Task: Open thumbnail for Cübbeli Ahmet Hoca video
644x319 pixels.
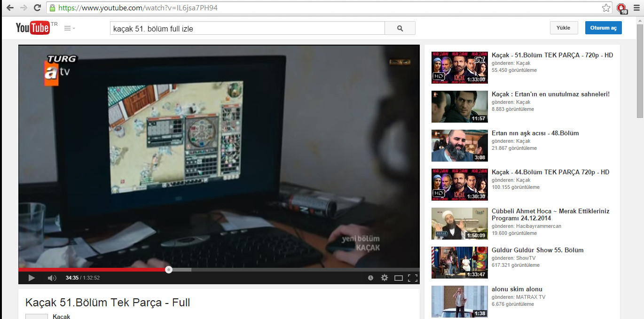Action: pyautogui.click(x=460, y=224)
